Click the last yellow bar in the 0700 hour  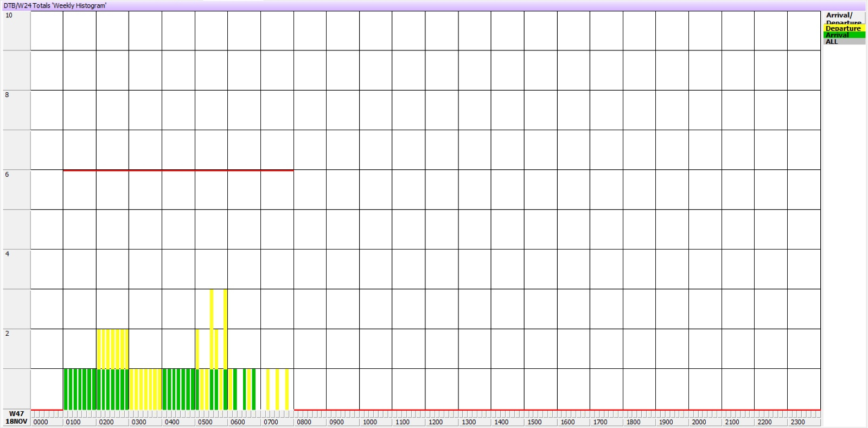(x=287, y=389)
